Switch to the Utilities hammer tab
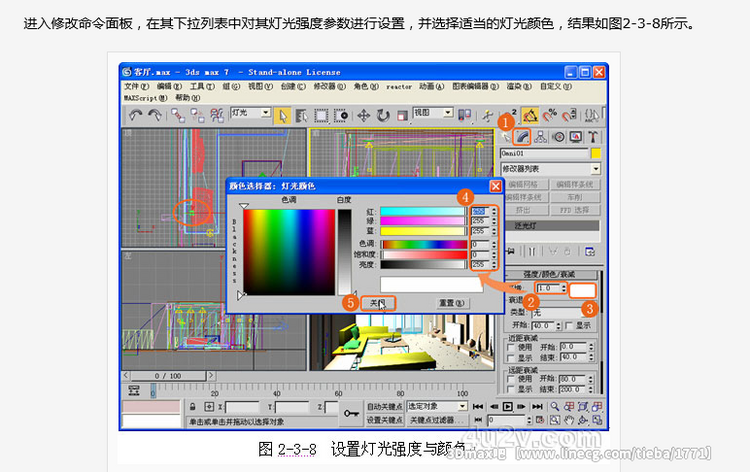This screenshot has height=472, width=750. pos(593,137)
